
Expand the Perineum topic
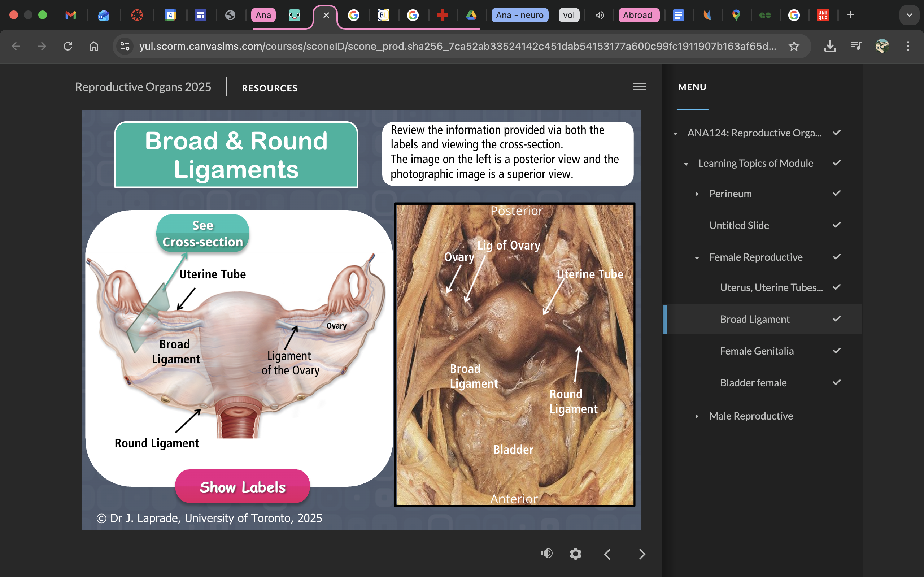click(x=696, y=194)
